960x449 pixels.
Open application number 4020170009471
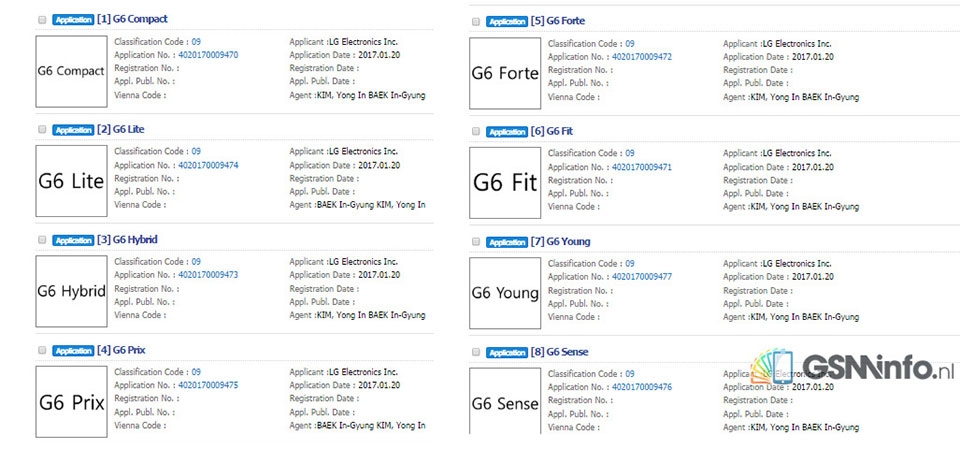[x=642, y=167]
